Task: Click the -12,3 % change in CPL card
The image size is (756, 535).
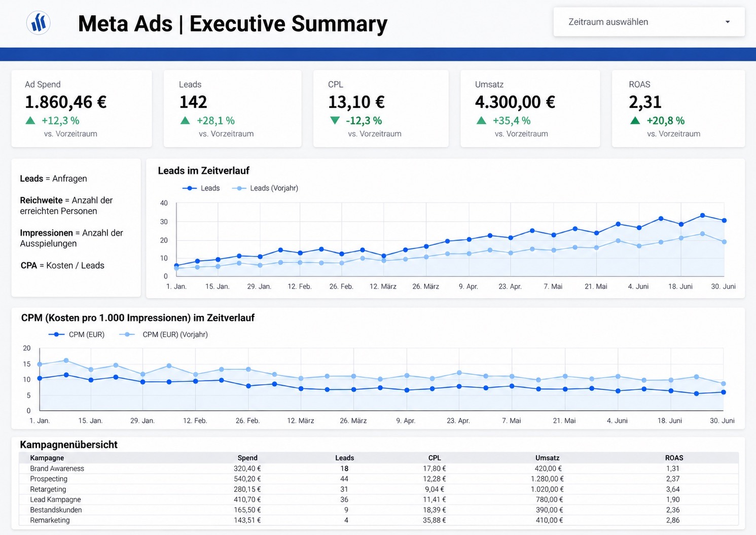Action: [x=364, y=121]
